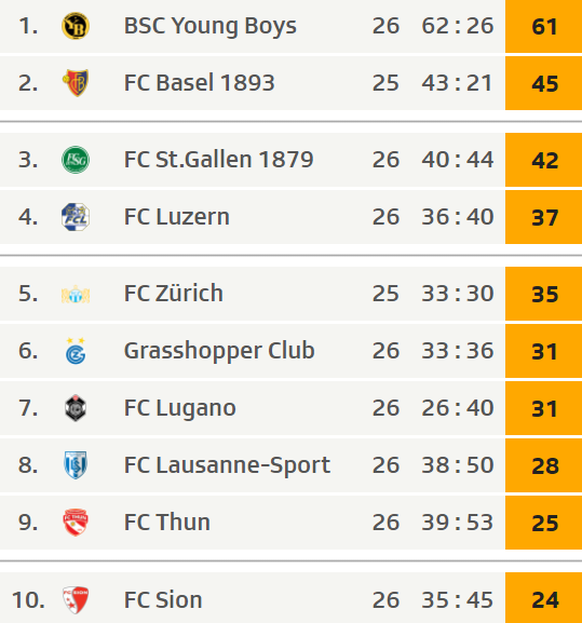Select the orange 45 points cell
This screenshot has height=623, width=582.
coord(543,83)
